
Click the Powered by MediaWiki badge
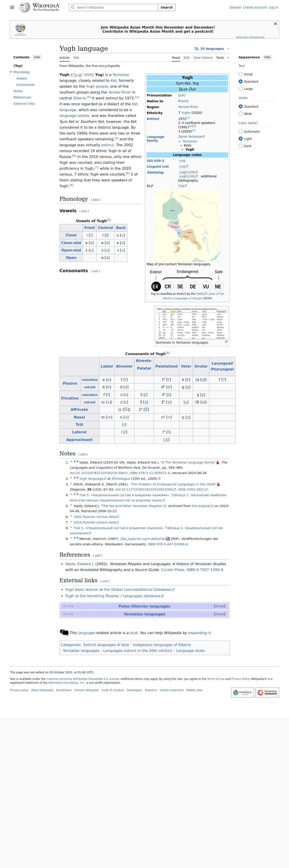[267, 692]
